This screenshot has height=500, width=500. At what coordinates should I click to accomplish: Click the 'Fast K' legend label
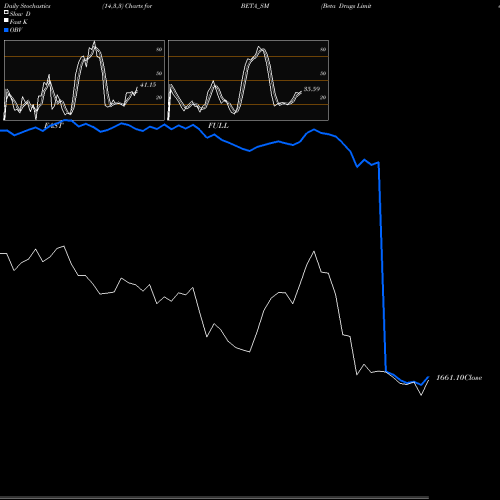tap(19, 22)
